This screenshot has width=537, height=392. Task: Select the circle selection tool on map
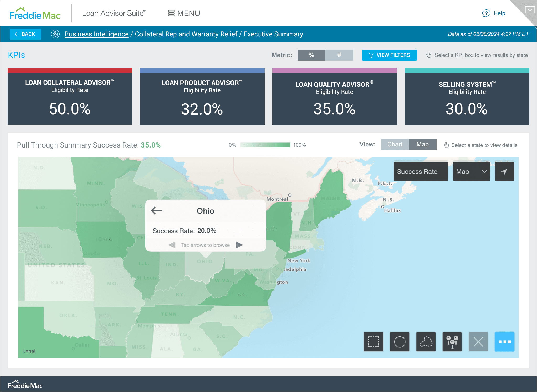click(400, 342)
